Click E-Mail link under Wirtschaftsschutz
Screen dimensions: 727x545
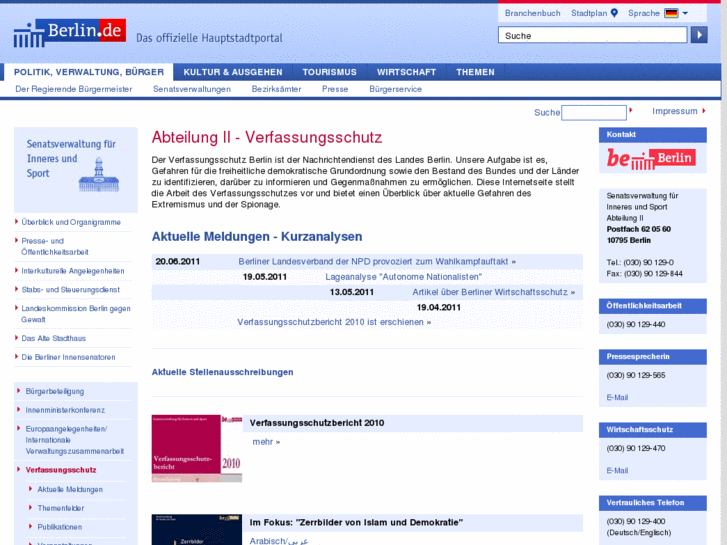pos(617,470)
